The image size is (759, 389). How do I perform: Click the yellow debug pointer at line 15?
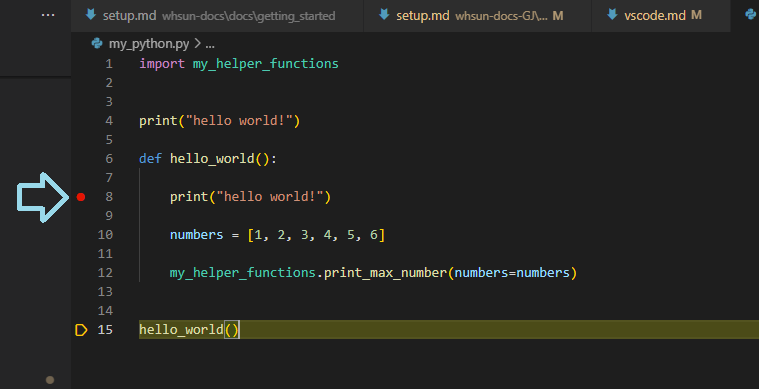pos(81,330)
